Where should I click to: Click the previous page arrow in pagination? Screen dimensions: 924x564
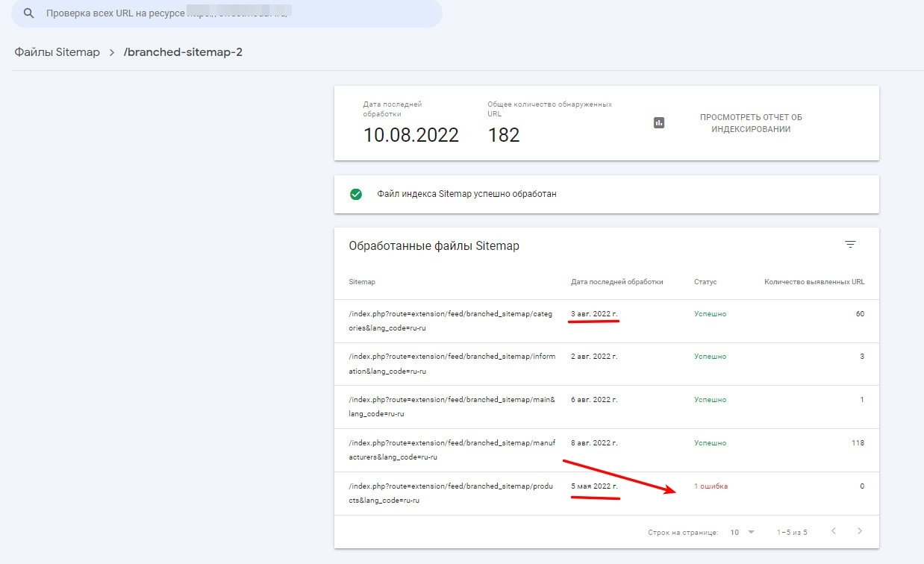point(833,532)
